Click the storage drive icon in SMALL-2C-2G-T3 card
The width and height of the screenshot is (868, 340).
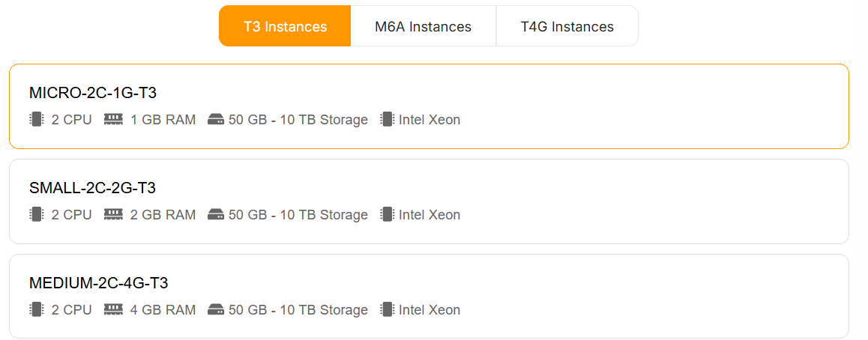click(x=216, y=214)
